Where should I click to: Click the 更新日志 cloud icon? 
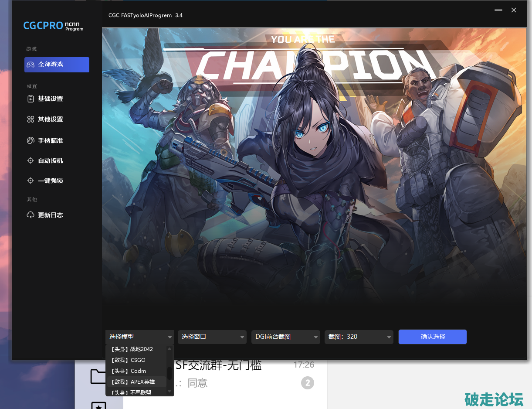coord(30,215)
